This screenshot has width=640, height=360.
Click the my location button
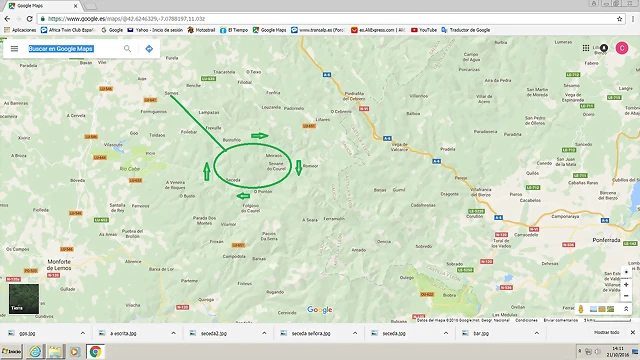[x=626, y=272]
